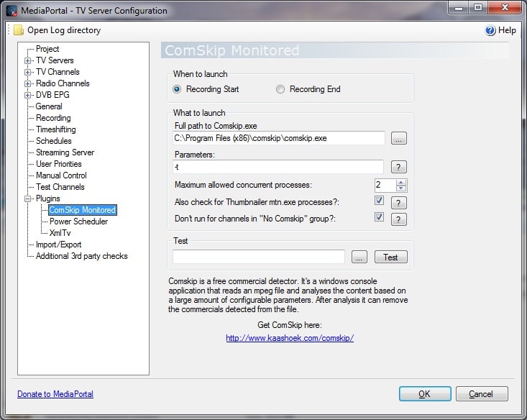Close the TV Server Configuration window

pyautogui.click(x=505, y=7)
